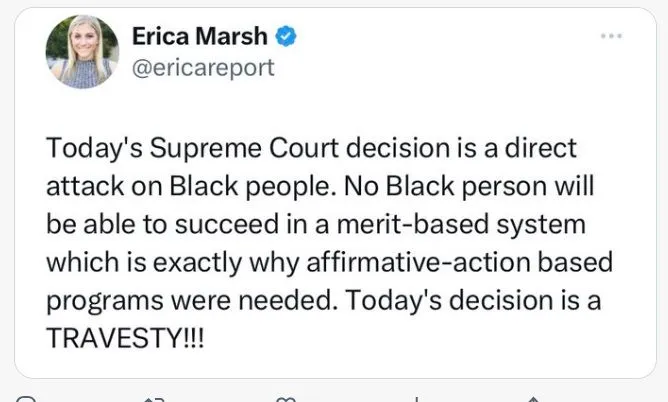The image size is (668, 402).
Task: Click the view analytics icon
Action: tap(415, 399)
